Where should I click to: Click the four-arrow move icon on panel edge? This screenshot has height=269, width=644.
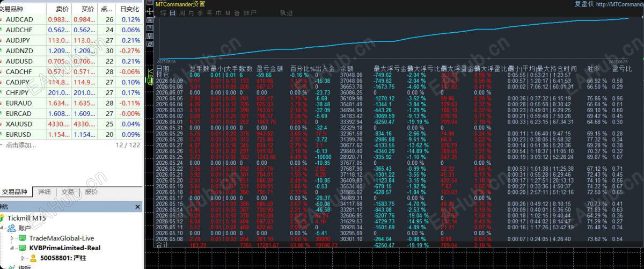point(149,12)
